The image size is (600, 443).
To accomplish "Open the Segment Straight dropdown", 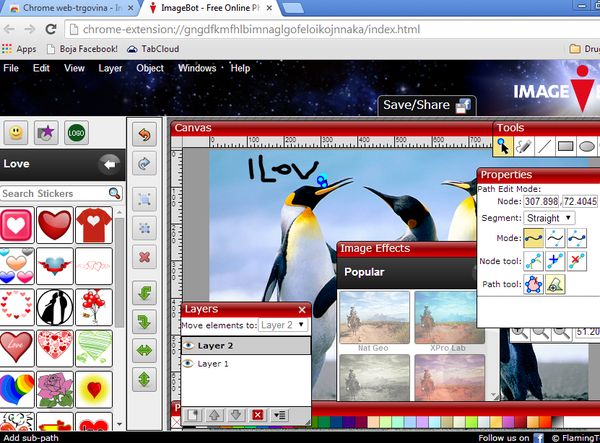I will pyautogui.click(x=549, y=218).
